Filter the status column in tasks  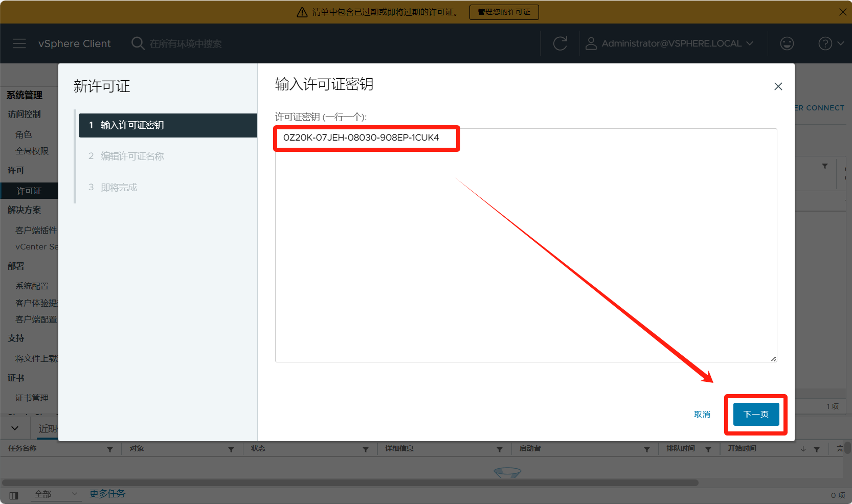pos(366,449)
